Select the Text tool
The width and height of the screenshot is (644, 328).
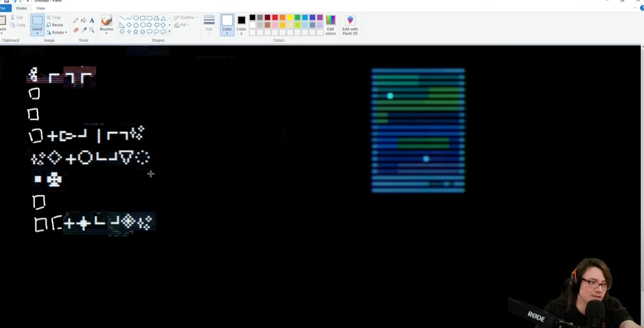[x=92, y=21]
